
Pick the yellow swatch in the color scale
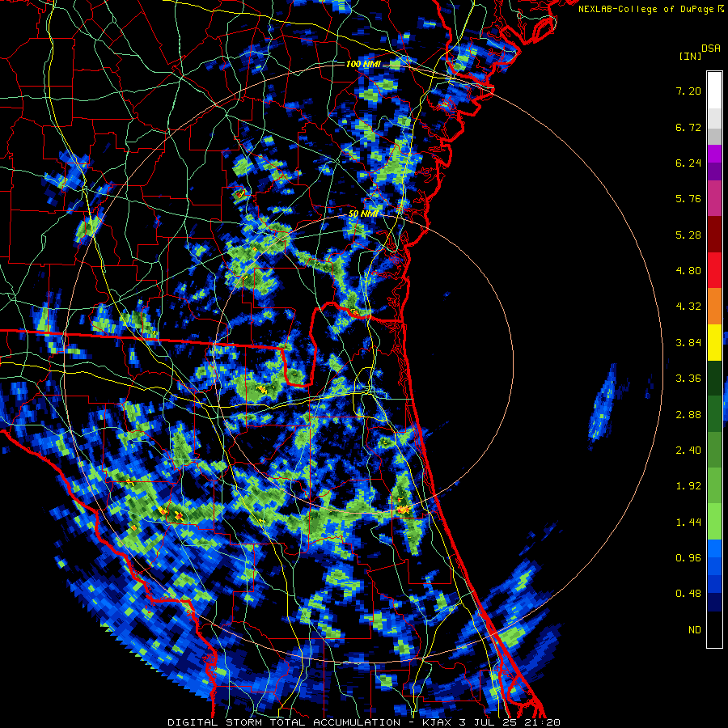[x=714, y=343]
